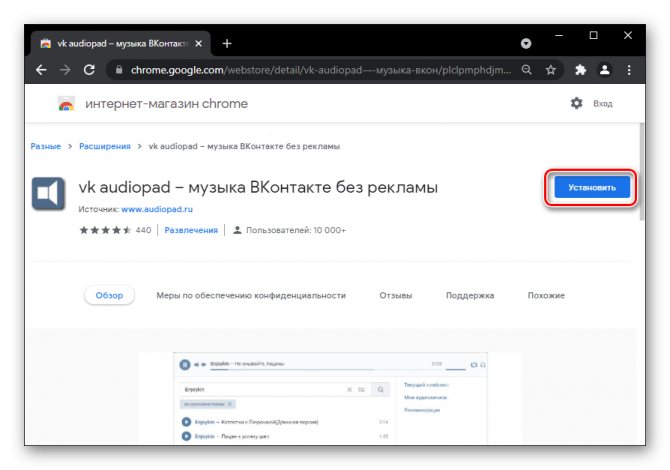The image size is (670, 470).
Task: Open the Extensions puzzle icon
Action: [x=579, y=71]
